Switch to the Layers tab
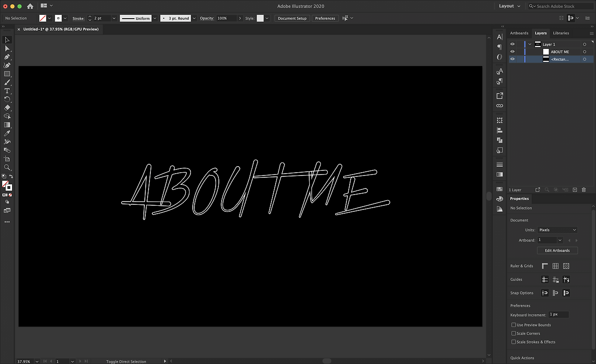596x364 pixels. point(541,33)
